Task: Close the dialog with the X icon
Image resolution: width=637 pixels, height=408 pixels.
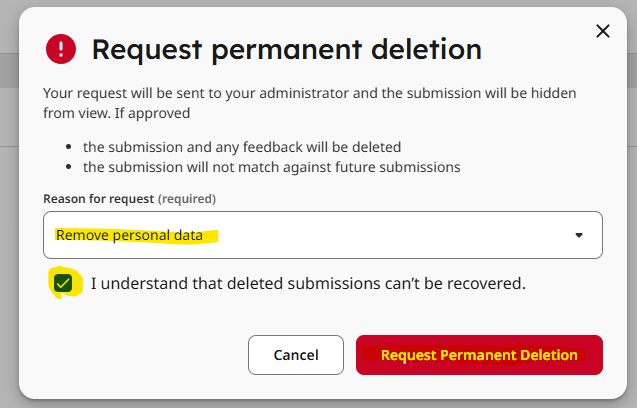Action: pos(602,32)
